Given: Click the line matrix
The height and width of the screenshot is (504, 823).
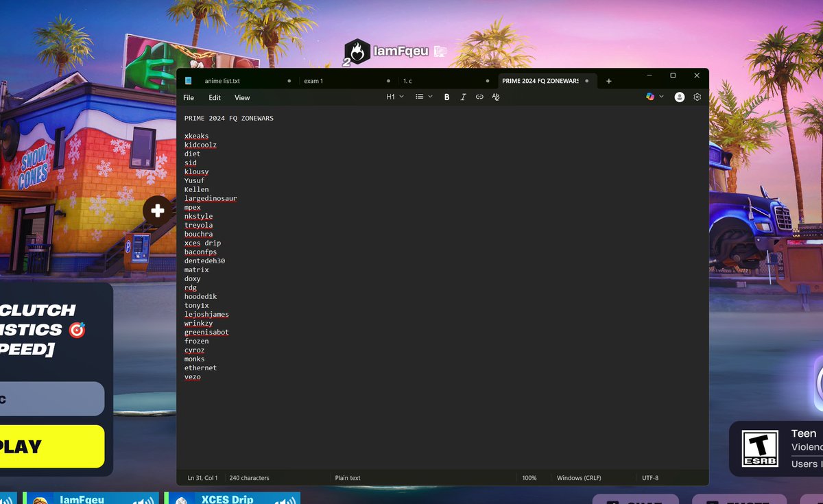Looking at the screenshot, I should click(196, 269).
